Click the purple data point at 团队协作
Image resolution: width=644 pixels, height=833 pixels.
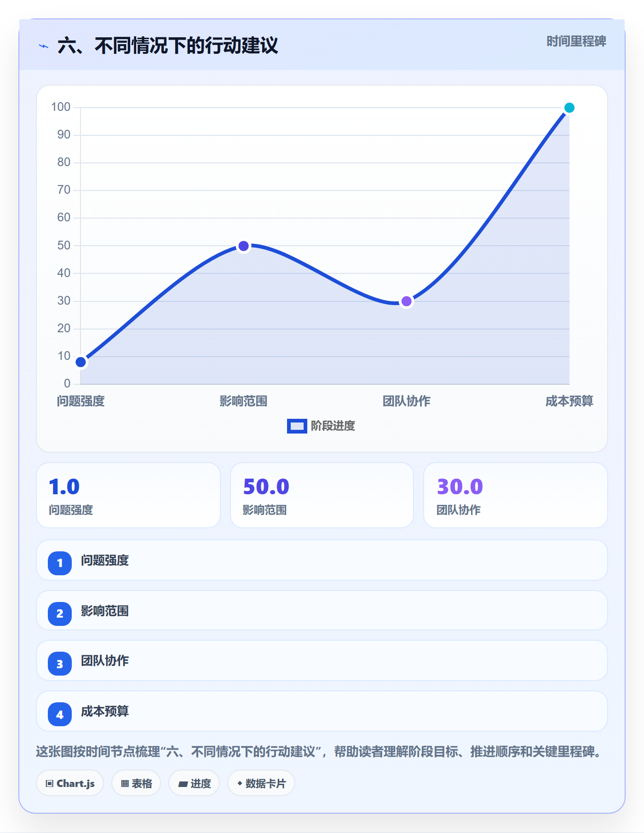pos(407,301)
